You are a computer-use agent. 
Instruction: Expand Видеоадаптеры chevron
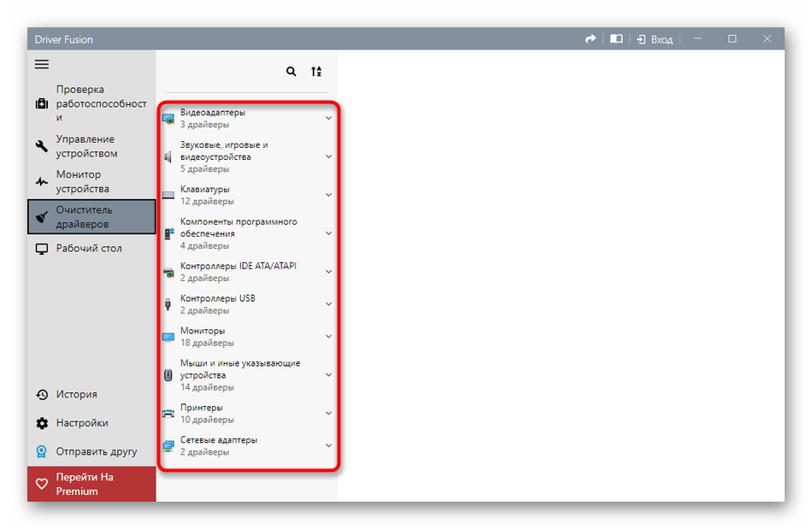click(x=328, y=118)
